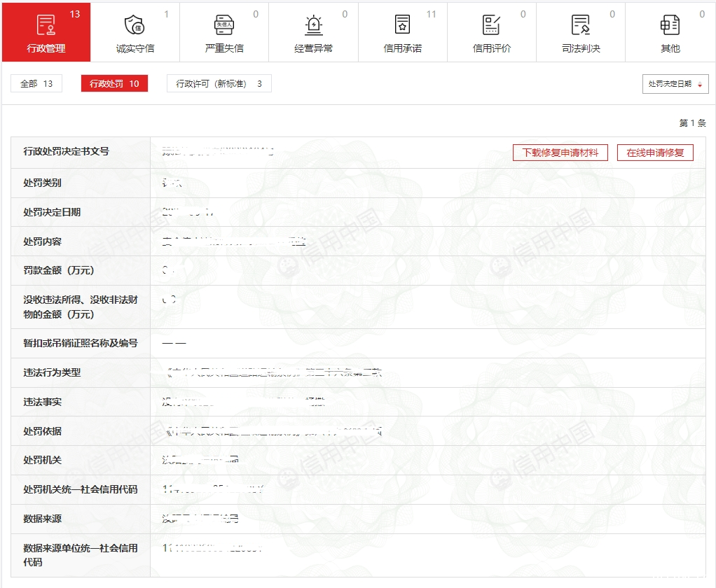
Task: Open the 其他 category icon
Action: [x=670, y=25]
